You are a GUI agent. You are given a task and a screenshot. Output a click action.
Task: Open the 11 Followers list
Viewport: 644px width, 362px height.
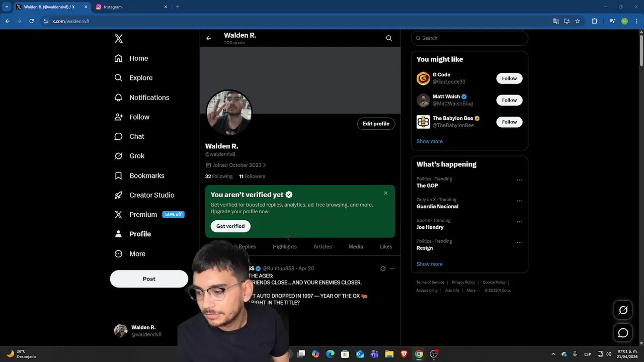tap(252, 176)
